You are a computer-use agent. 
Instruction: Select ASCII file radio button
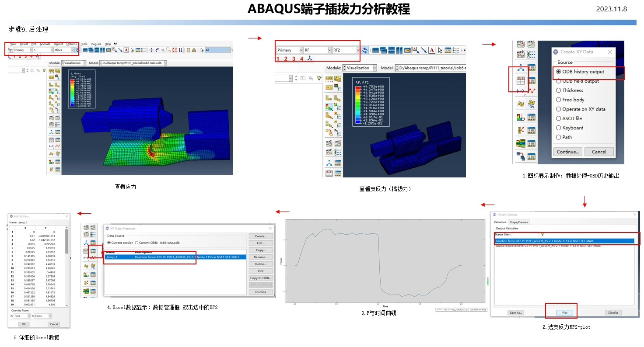[x=558, y=118]
